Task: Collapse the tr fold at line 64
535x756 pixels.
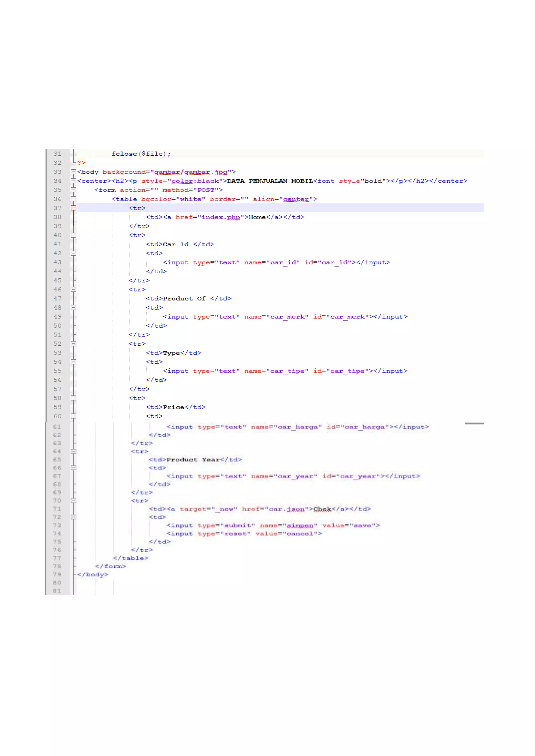Action: coord(73,451)
